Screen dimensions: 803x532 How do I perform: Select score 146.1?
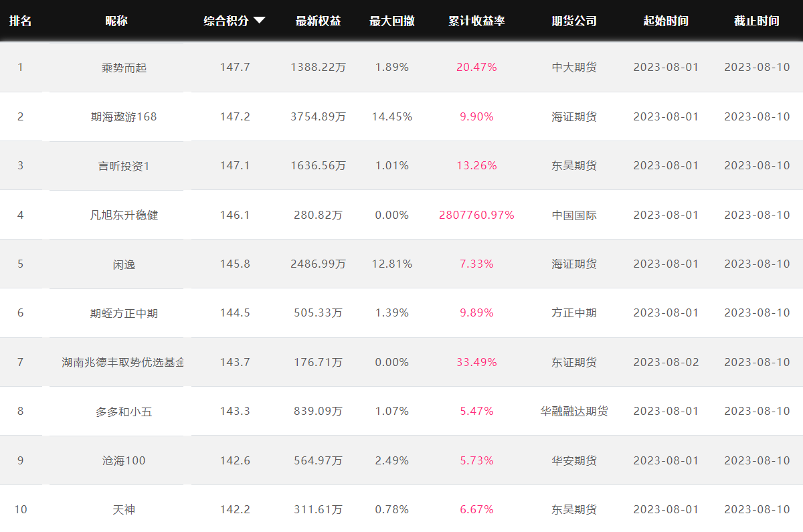click(235, 215)
